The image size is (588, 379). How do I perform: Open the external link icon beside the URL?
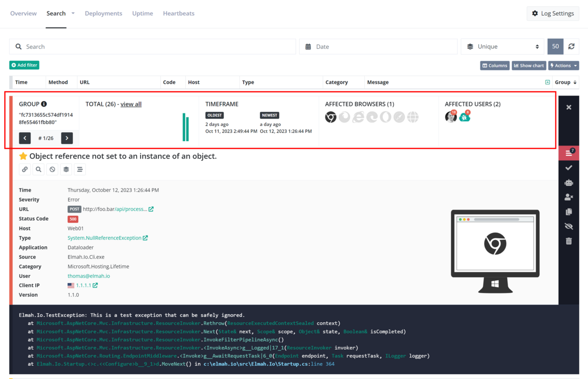[151, 209]
